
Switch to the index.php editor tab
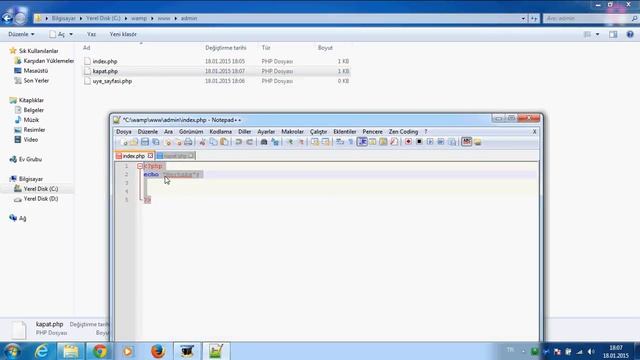tap(134, 156)
